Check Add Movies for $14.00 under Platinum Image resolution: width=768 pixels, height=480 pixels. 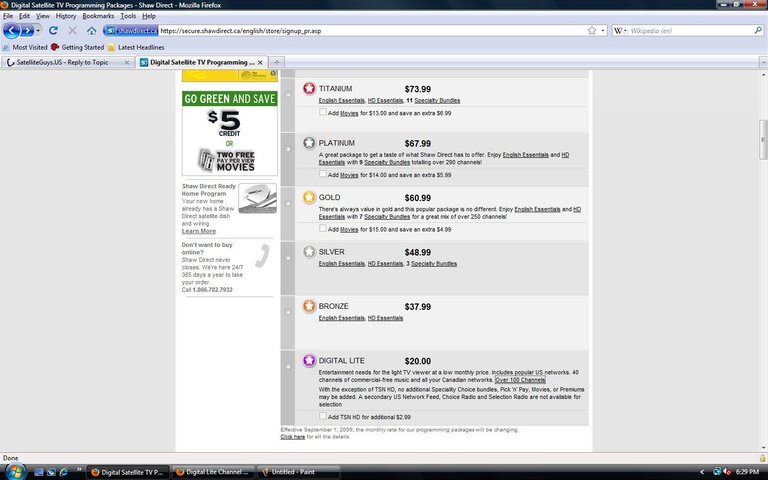322,174
